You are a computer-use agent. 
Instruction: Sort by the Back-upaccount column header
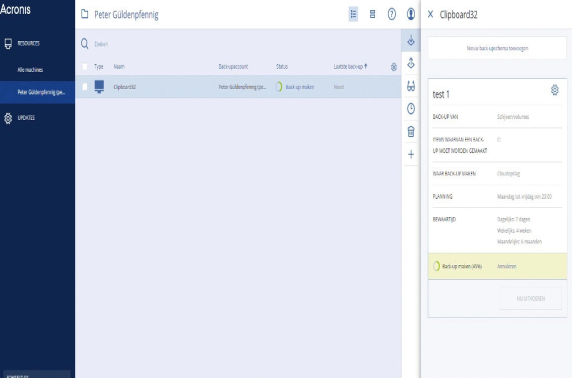coord(233,66)
